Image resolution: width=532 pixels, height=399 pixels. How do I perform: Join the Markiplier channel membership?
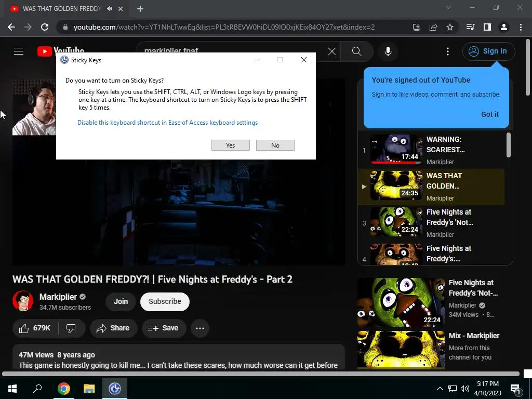[121, 302]
